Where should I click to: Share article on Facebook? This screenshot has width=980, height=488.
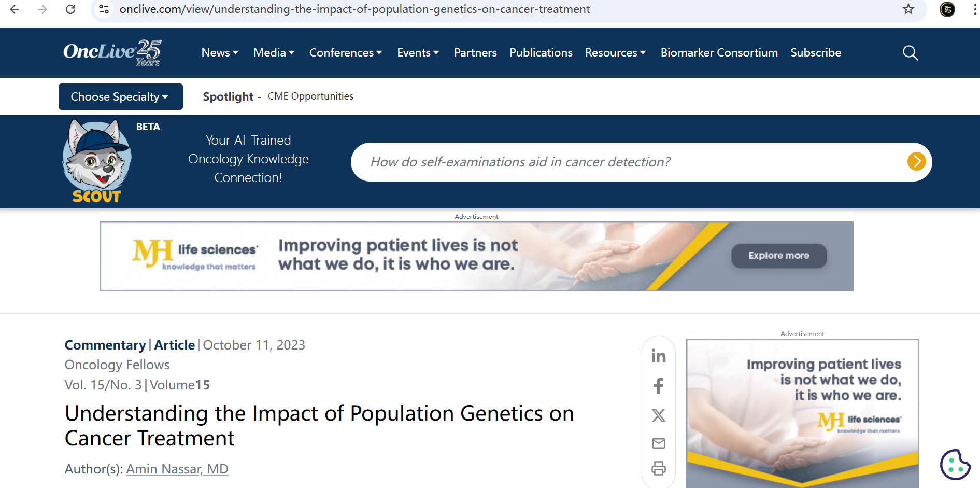pyautogui.click(x=658, y=385)
